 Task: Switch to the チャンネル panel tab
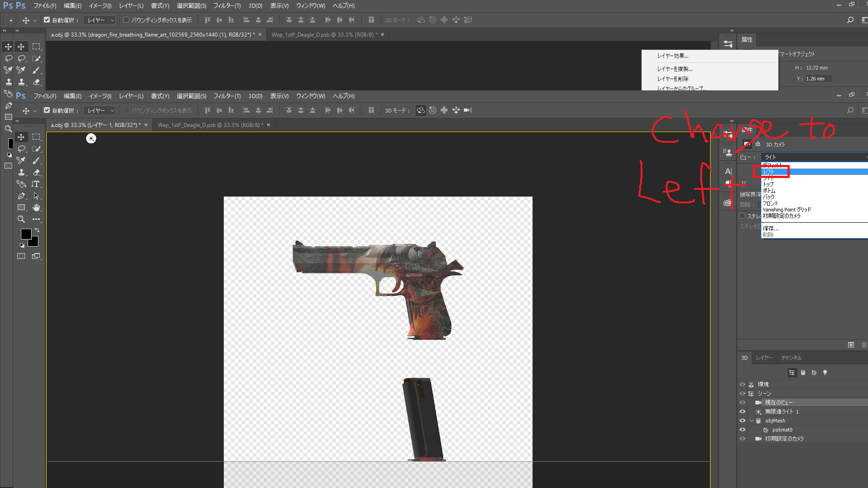pyautogui.click(x=791, y=358)
